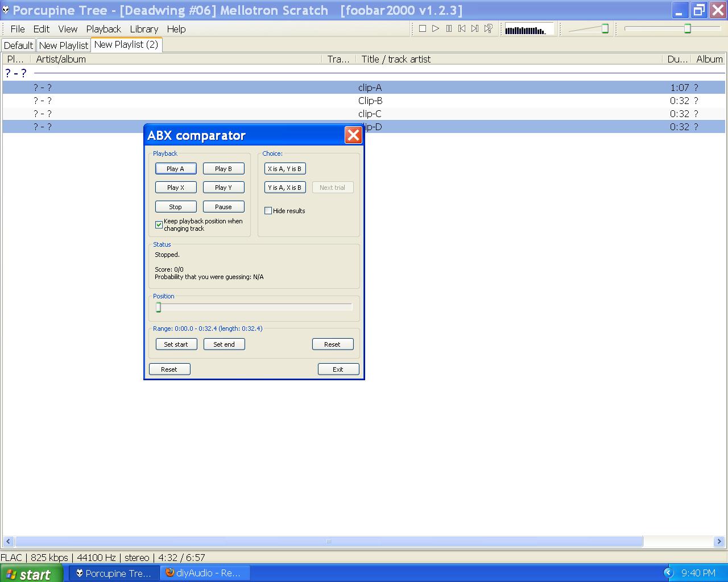Open the Playback menu

[x=104, y=29]
